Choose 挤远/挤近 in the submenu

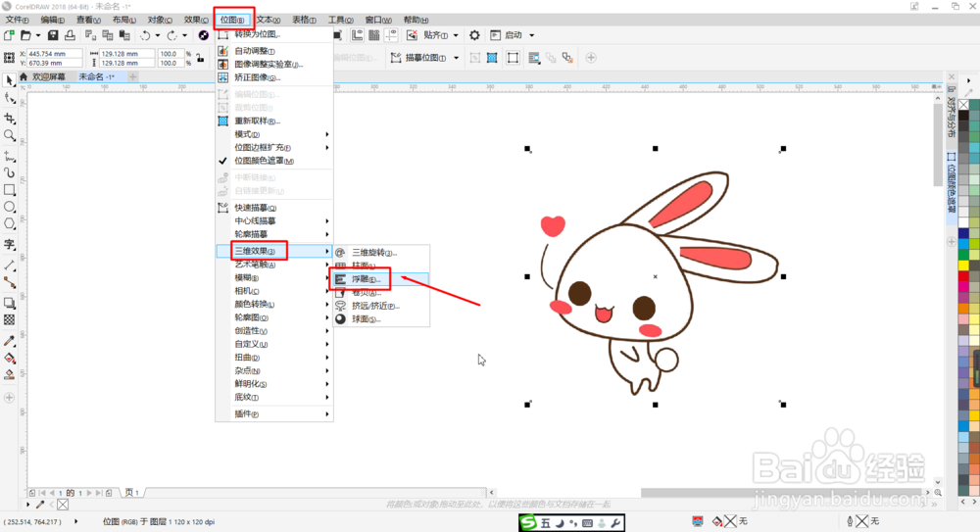point(381,306)
